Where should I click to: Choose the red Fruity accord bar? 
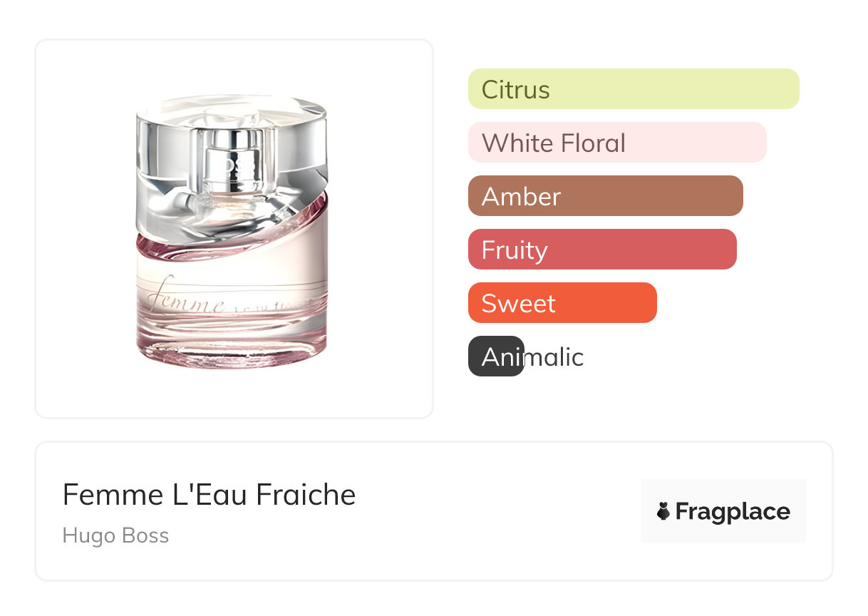point(601,250)
